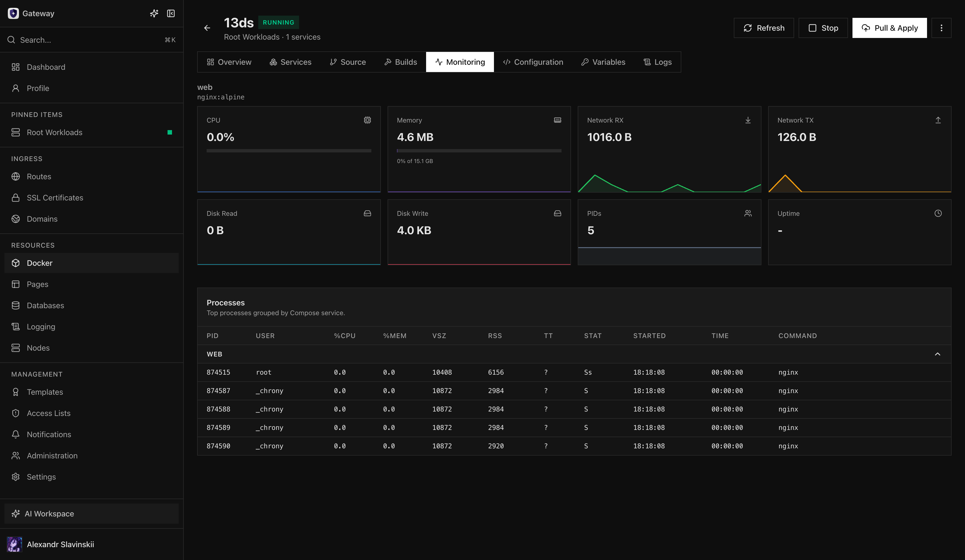Collapse the sidebar with the panel icon

171,13
